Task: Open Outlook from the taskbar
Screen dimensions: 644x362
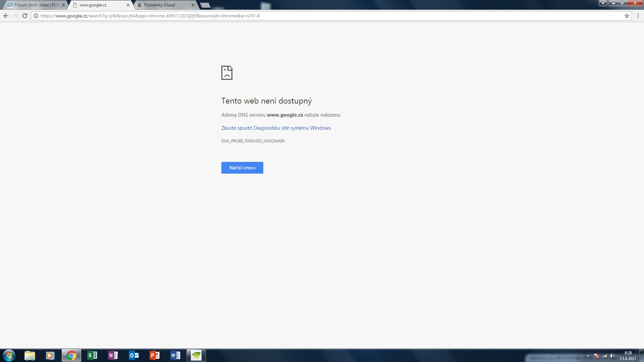Action: tap(133, 355)
